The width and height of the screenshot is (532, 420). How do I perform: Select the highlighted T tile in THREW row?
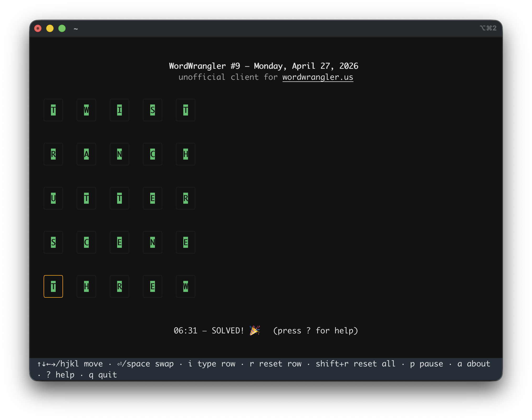pyautogui.click(x=53, y=286)
